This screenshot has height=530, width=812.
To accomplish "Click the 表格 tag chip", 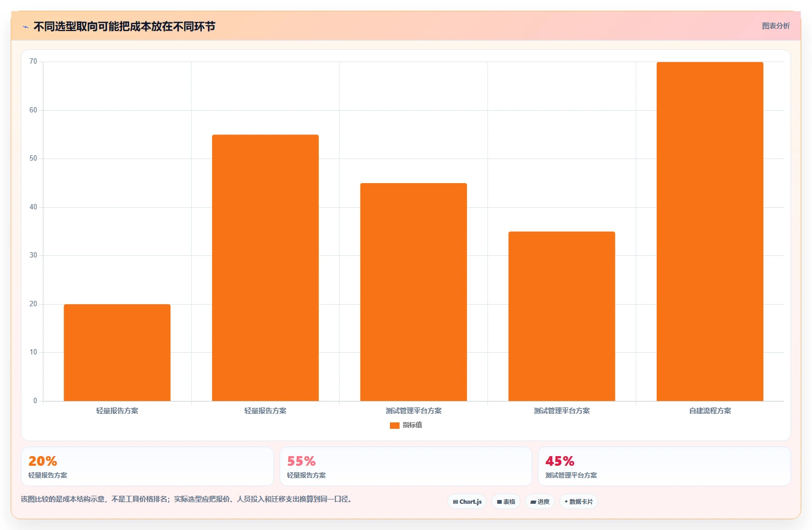I will (506, 502).
